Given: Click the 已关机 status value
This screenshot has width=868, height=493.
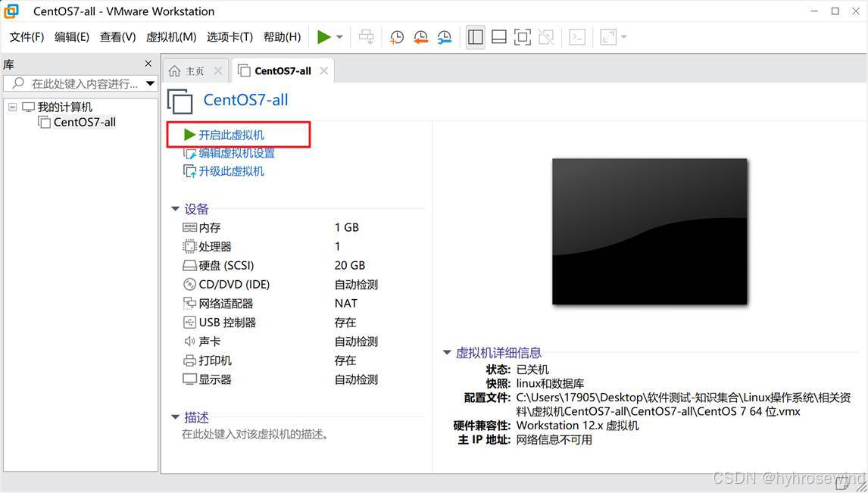Looking at the screenshot, I should (x=532, y=370).
